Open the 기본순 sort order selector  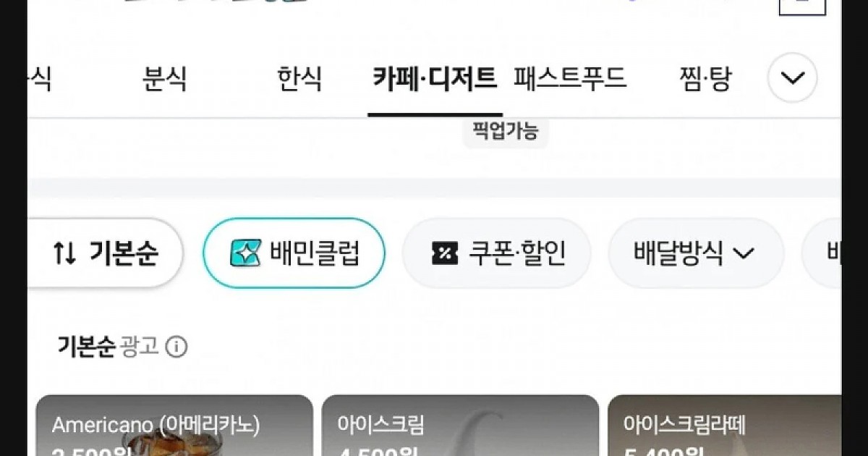(x=106, y=253)
